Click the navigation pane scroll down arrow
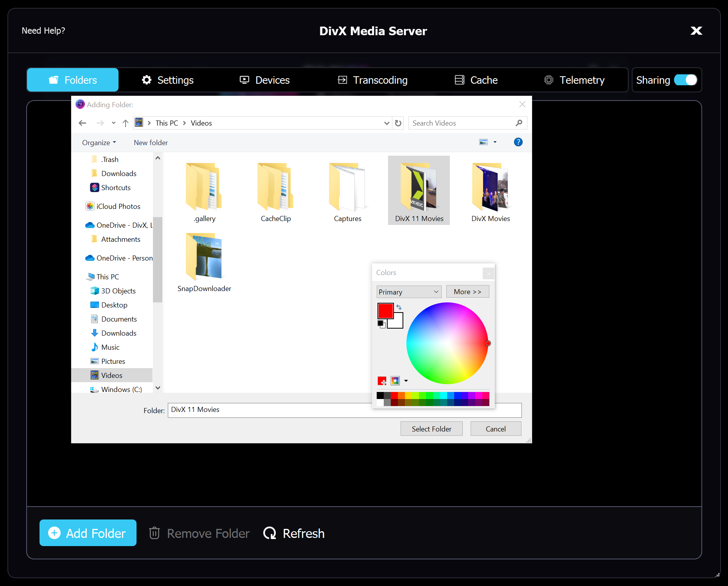 pos(158,388)
